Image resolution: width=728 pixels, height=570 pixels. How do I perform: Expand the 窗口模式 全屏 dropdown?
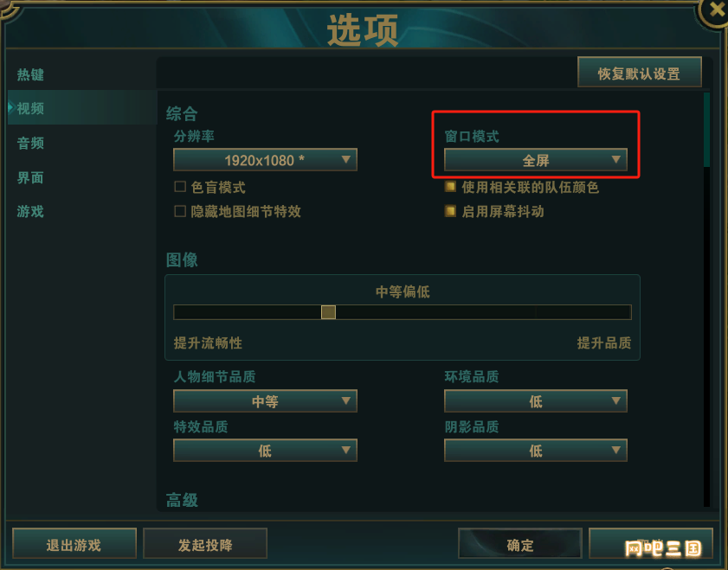click(535, 160)
